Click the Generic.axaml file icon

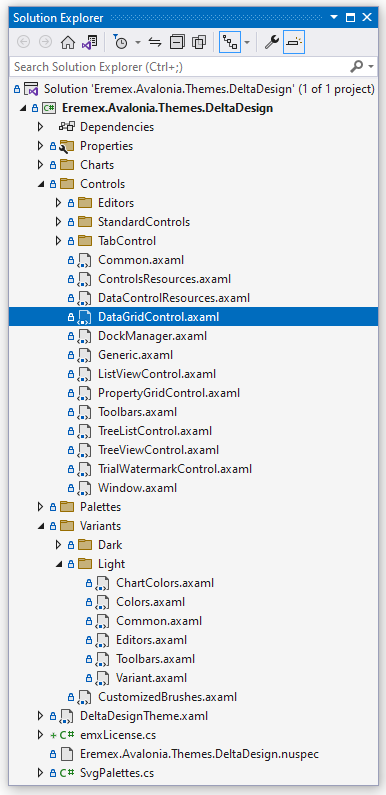point(85,355)
